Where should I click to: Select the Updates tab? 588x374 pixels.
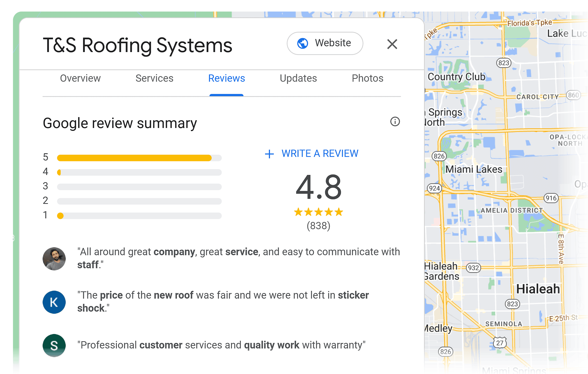pos(298,78)
